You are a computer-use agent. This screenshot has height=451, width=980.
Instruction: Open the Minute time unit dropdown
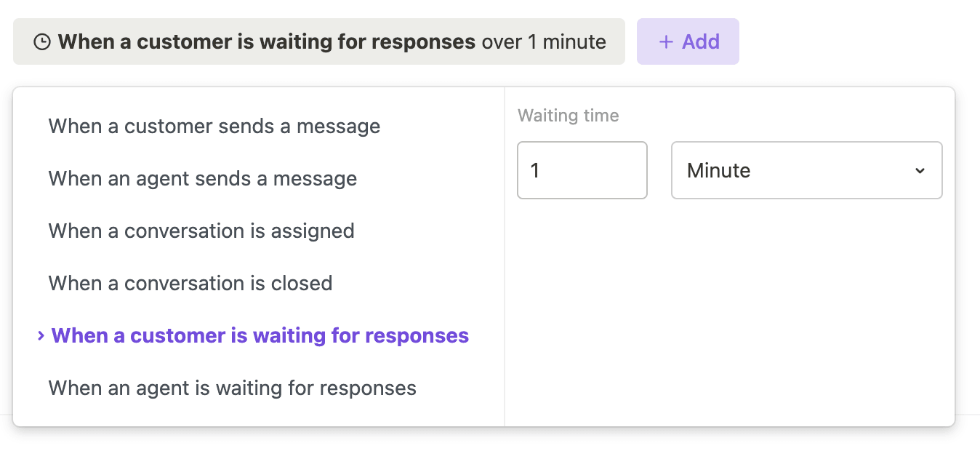806,170
